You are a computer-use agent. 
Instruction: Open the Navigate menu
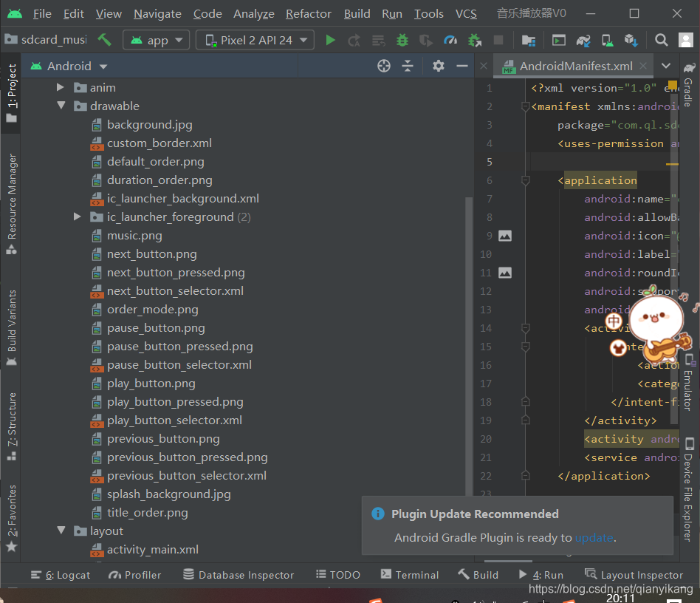[x=157, y=14]
